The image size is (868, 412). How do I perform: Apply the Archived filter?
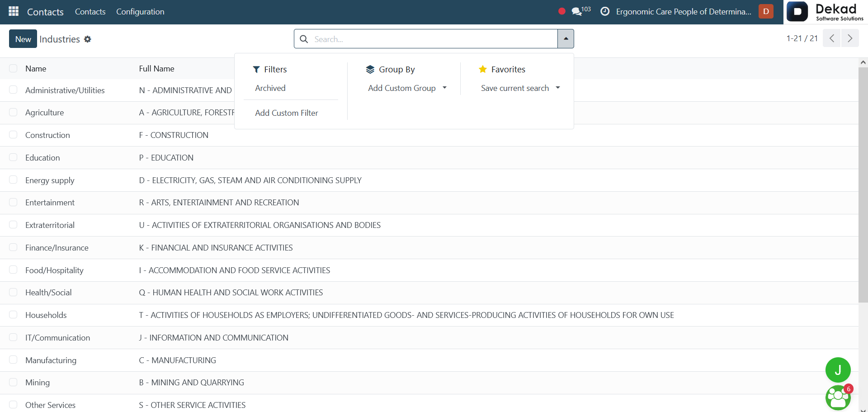[270, 88]
